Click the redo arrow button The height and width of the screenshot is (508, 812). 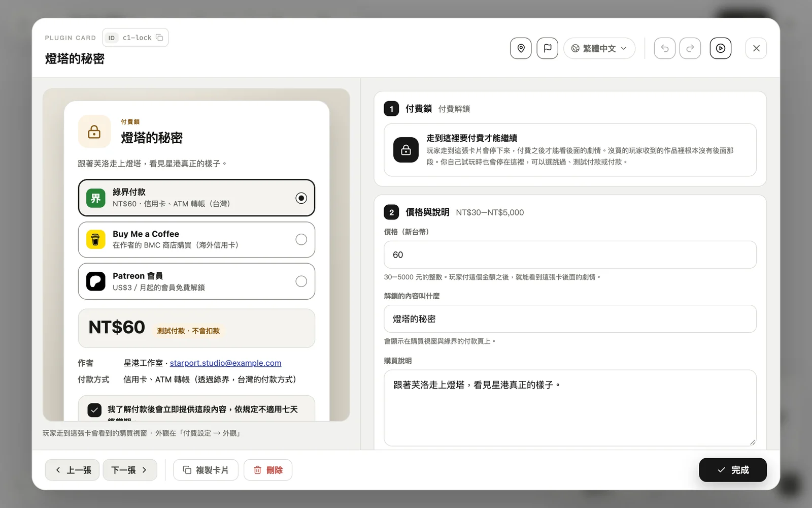[690, 48]
